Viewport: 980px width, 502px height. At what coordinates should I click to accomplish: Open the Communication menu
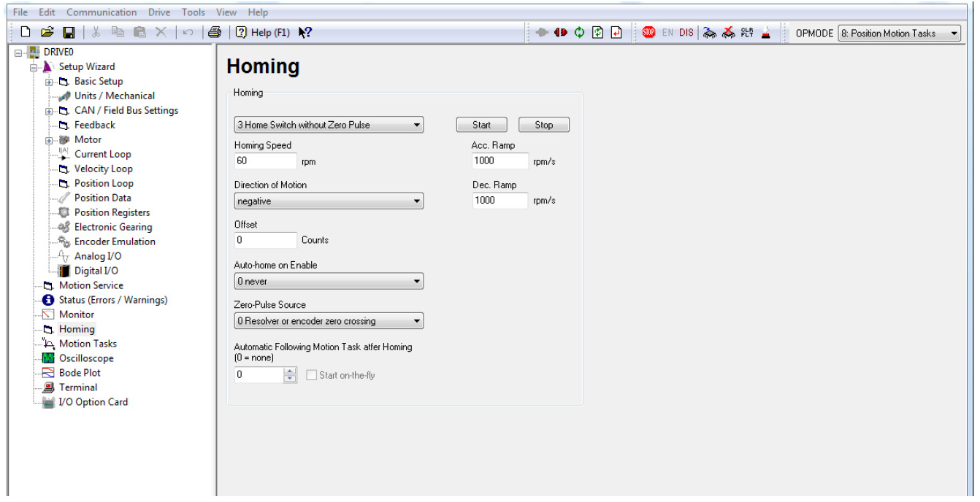click(x=102, y=12)
